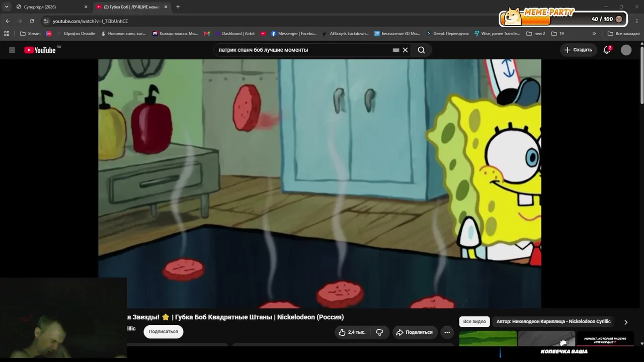Screen dimensions: 644x362
Task: Close the Супергёрл (2026) tab
Action: tap(86, 7)
